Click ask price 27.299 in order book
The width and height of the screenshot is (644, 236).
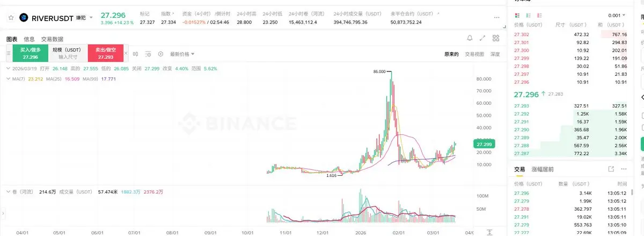(x=521, y=58)
